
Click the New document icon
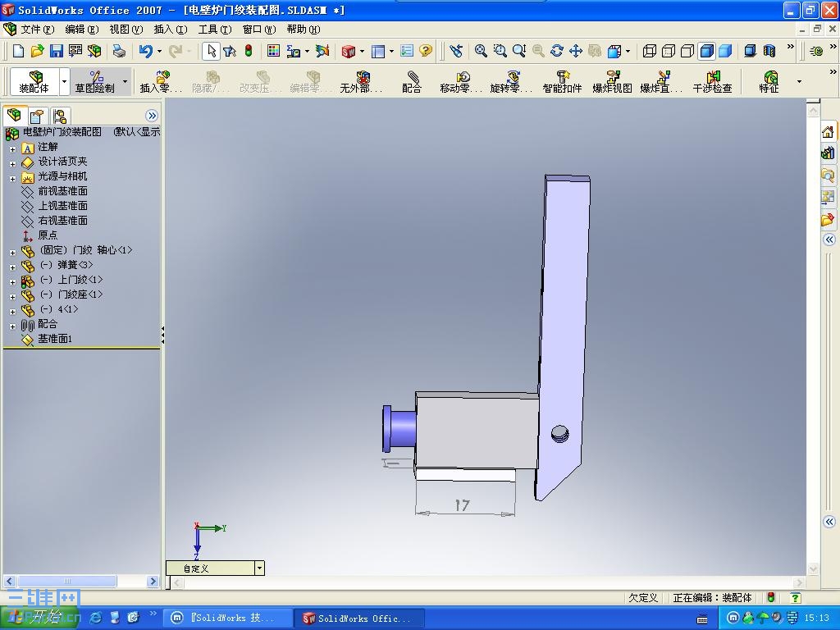(18, 51)
